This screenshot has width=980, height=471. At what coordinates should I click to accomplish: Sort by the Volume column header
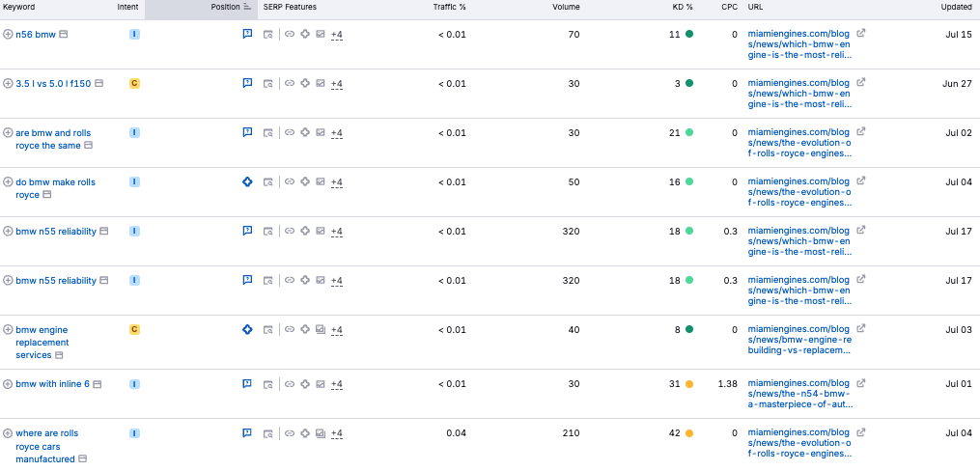pyautogui.click(x=566, y=7)
